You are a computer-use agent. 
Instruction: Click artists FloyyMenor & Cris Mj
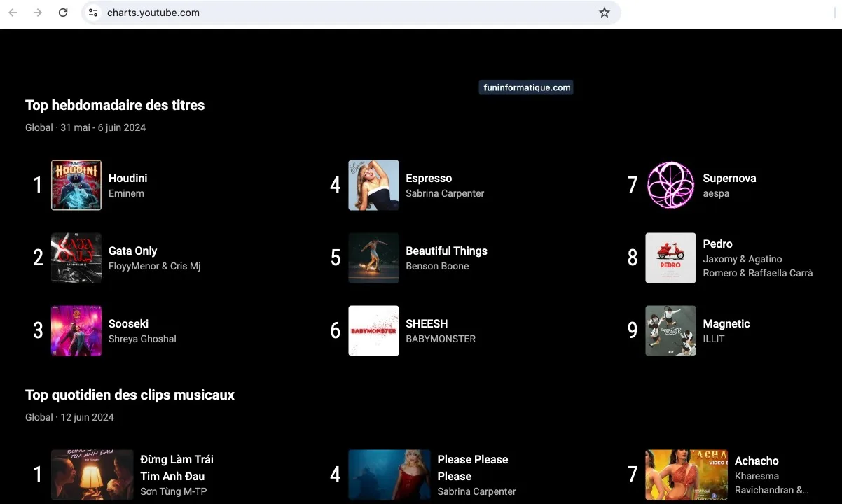click(154, 266)
